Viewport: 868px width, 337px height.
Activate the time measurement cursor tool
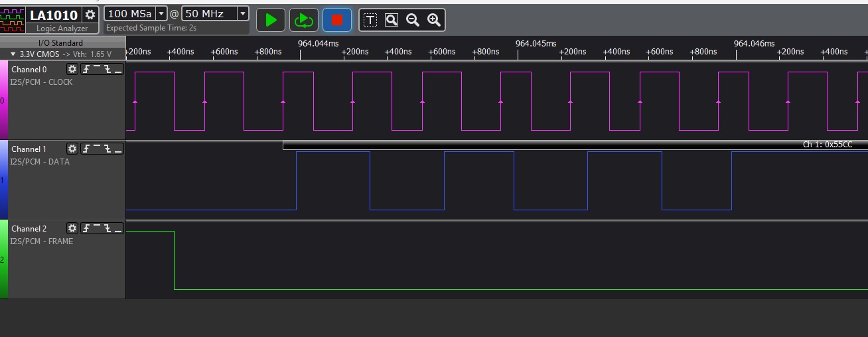(x=370, y=20)
